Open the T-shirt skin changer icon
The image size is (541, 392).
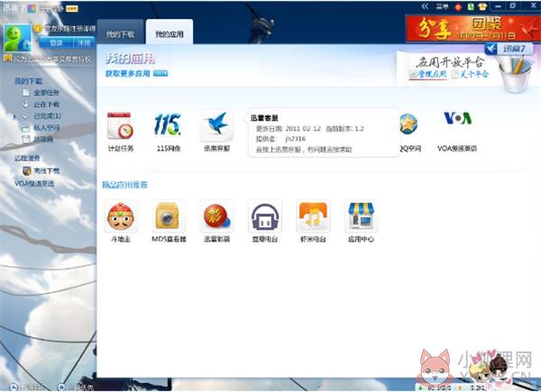point(482,6)
